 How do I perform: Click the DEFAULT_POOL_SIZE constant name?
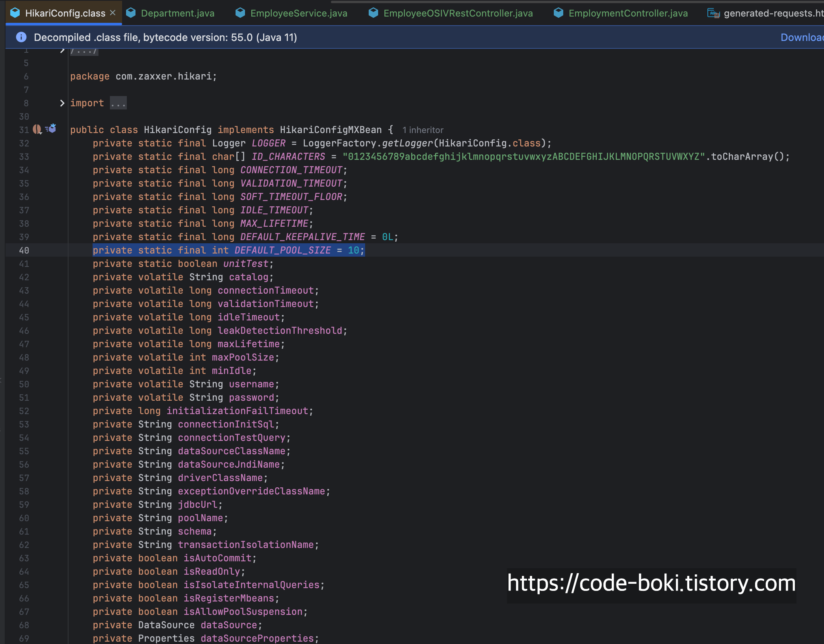coord(282,250)
